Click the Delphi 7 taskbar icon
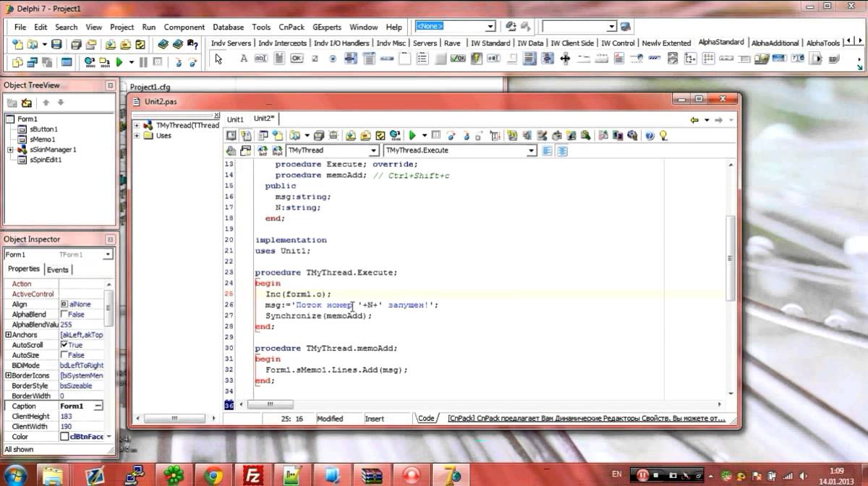 click(x=452, y=475)
